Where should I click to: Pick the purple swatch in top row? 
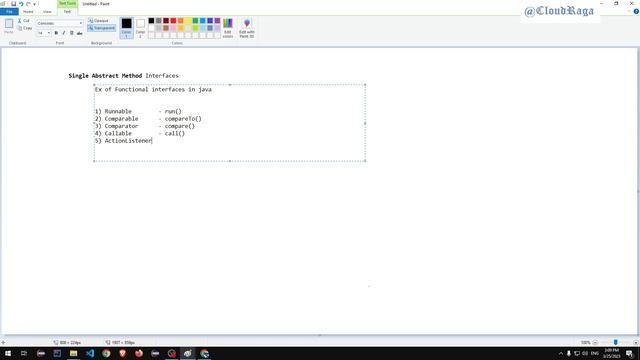click(218, 20)
